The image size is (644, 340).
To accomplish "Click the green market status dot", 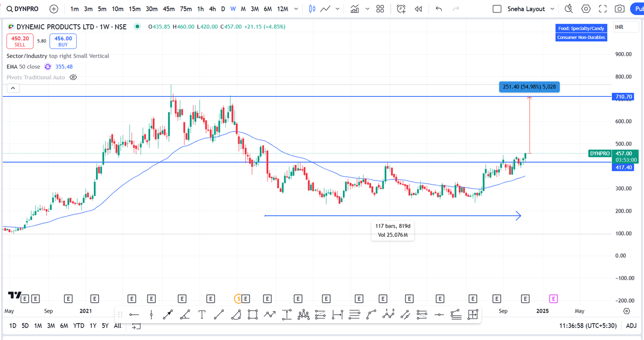I will click(x=138, y=27).
